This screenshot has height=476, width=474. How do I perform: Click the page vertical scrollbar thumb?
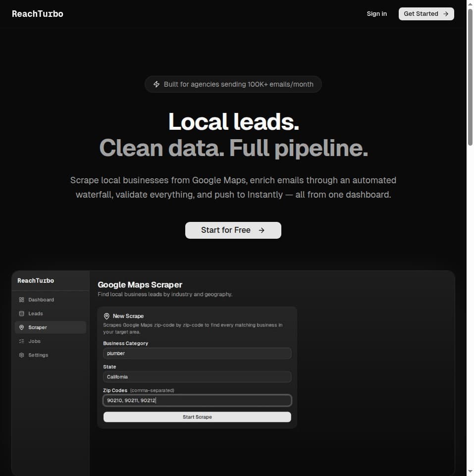(x=470, y=77)
